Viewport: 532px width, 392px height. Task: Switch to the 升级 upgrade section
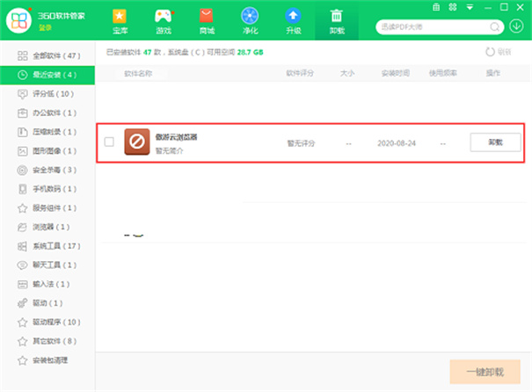pyautogui.click(x=294, y=21)
